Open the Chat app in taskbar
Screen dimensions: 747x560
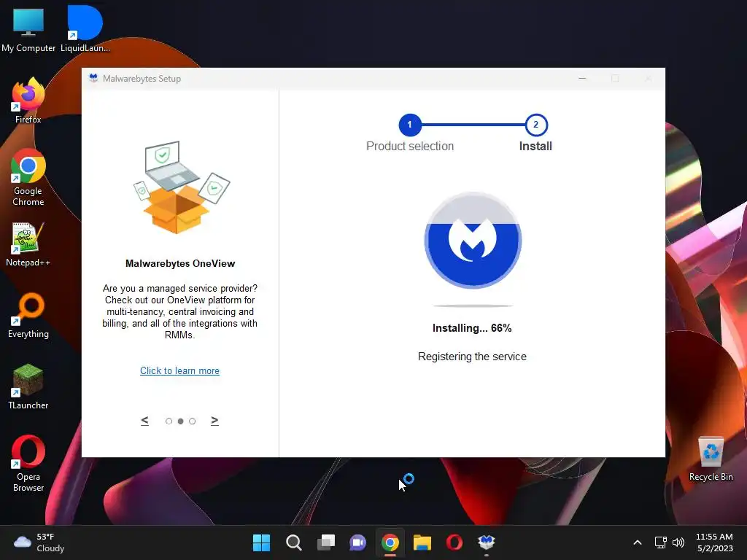[357, 542]
